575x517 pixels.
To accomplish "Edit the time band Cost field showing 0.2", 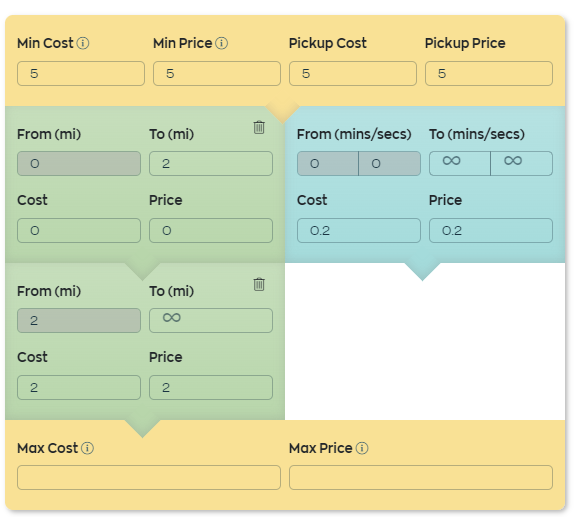I will pos(359,231).
